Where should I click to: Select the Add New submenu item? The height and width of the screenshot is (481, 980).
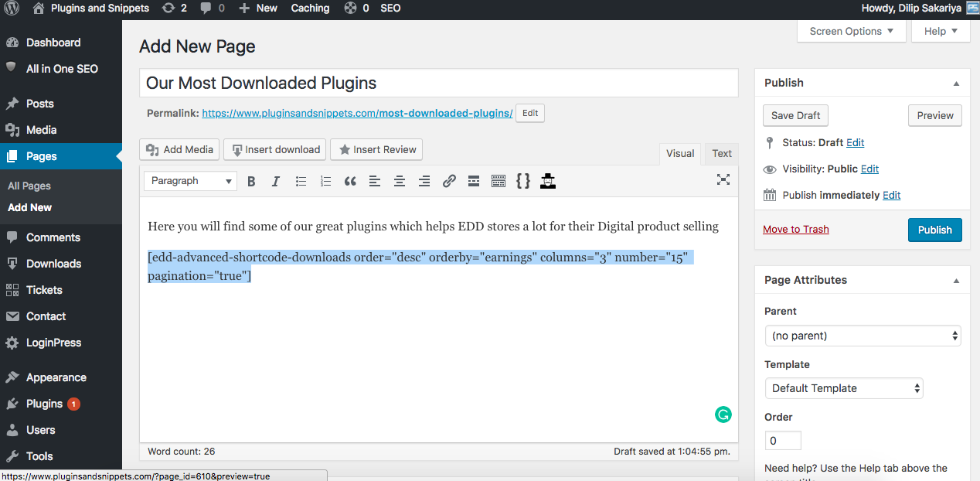30,207
